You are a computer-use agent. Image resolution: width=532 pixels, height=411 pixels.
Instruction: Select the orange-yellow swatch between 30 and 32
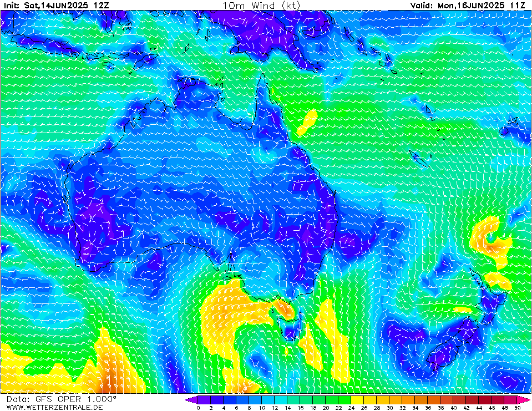pos(396,400)
